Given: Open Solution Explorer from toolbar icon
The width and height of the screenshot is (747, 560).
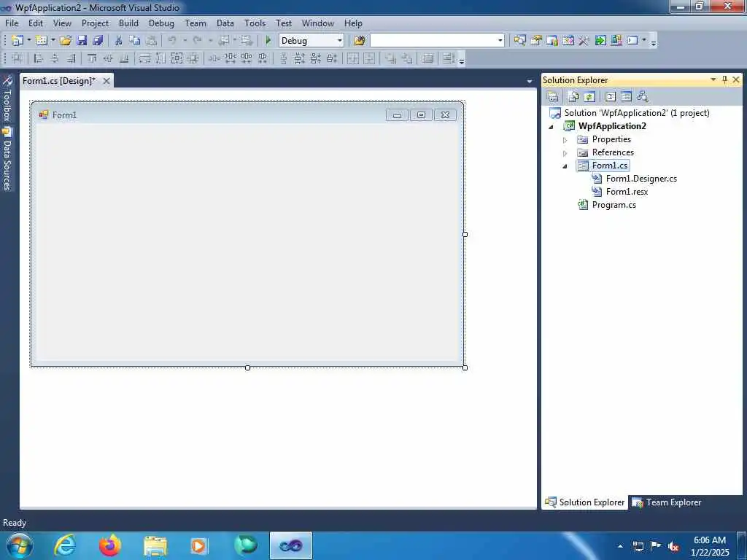Looking at the screenshot, I should tap(519, 41).
